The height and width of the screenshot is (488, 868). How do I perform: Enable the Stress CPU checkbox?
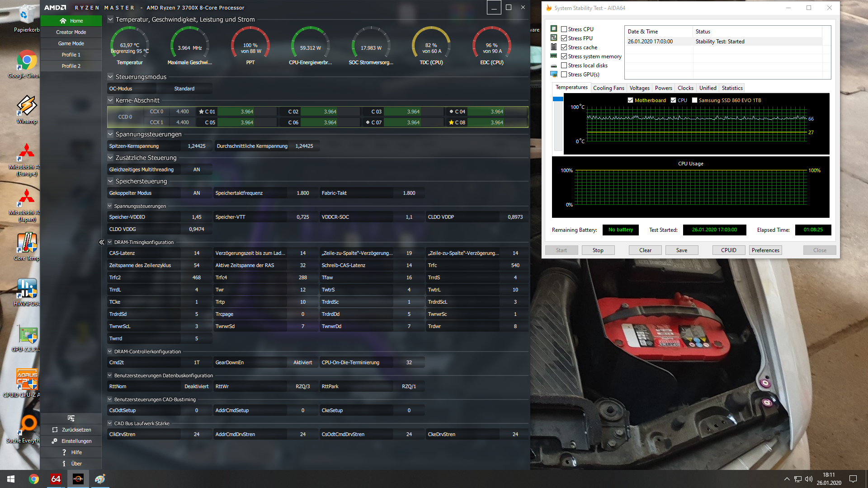point(564,29)
